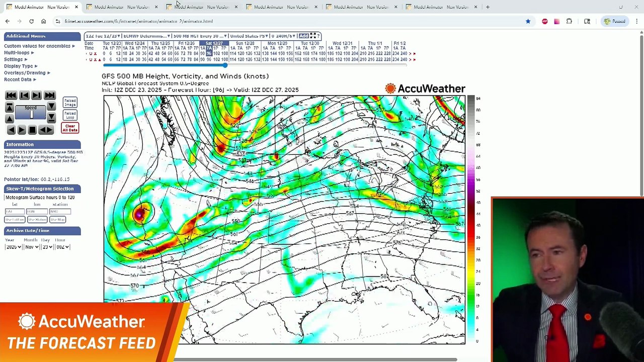
Task: Open the browser extensions puzzle icon
Action: click(x=569, y=21)
